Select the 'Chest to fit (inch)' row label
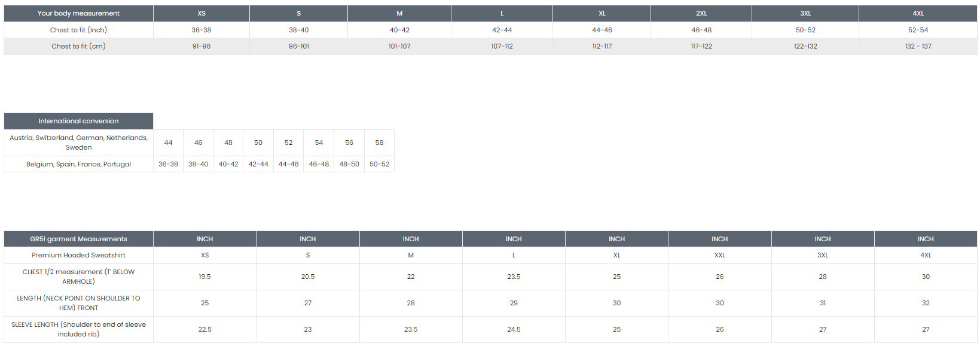This screenshot has height=346, width=980. [x=78, y=30]
